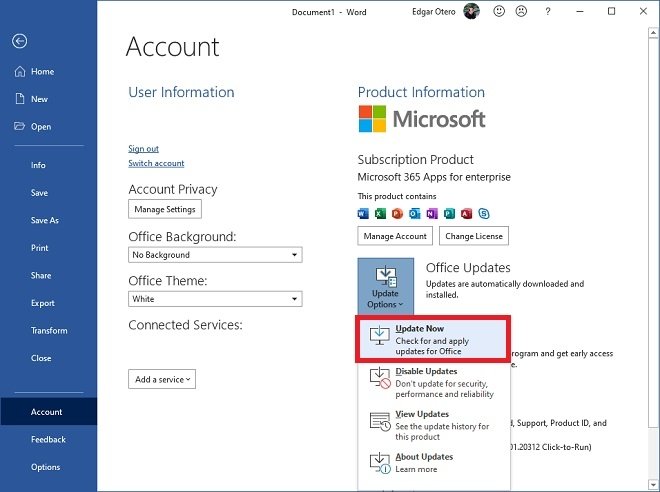
Task: Open Word Options in the sidebar
Action: coord(45,467)
